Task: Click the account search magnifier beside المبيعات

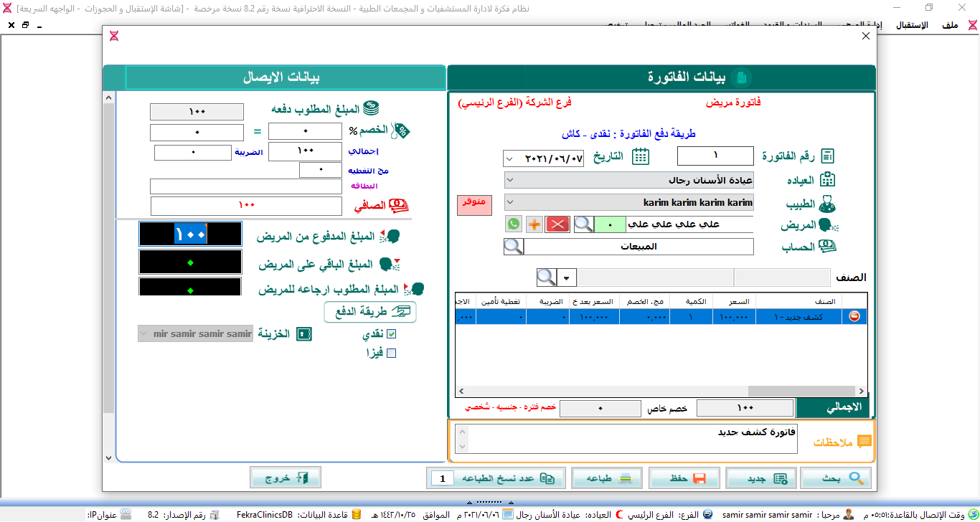Action: click(514, 247)
